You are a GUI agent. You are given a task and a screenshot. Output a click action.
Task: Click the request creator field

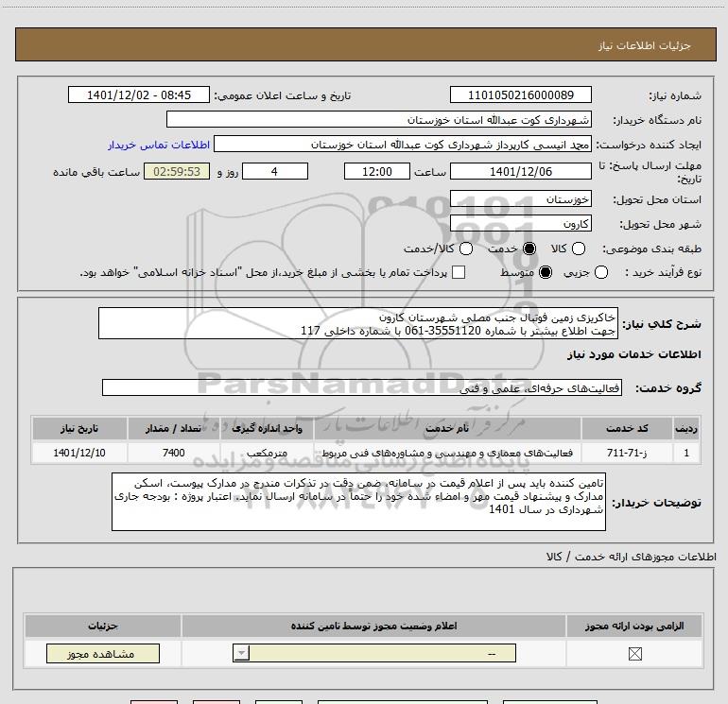pos(403,144)
